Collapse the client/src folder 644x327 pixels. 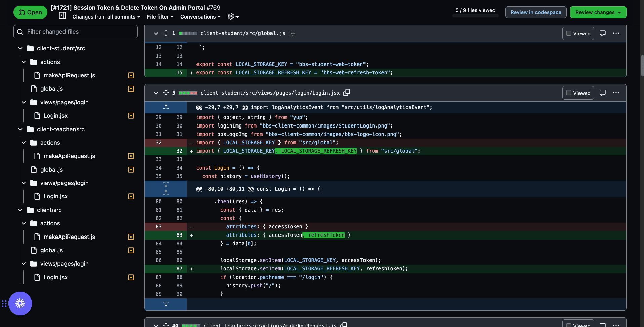pyautogui.click(x=20, y=210)
